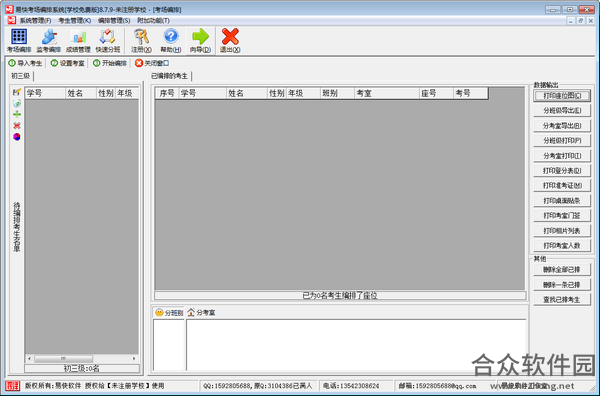Open the 监考编排 invigilator icon
600x396 pixels.
pyautogui.click(x=49, y=40)
